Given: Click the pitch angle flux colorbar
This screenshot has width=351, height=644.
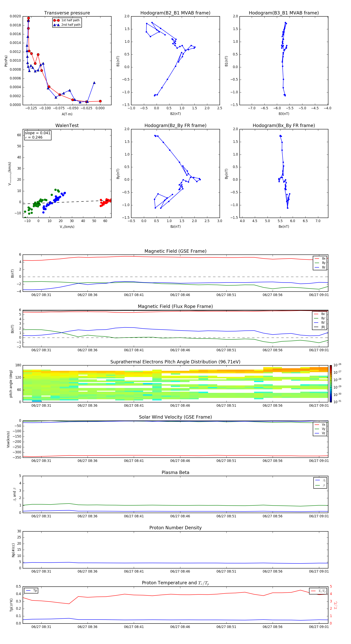Looking at the screenshot, I should (x=331, y=384).
